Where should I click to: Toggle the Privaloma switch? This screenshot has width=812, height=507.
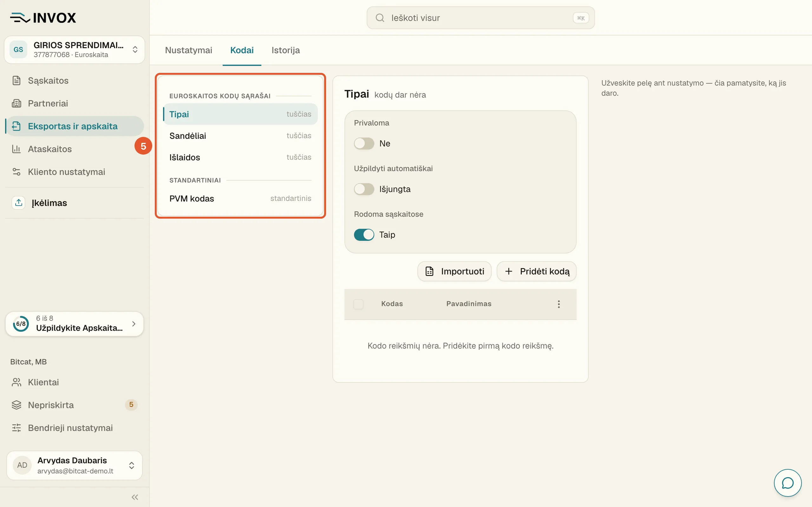(364, 144)
